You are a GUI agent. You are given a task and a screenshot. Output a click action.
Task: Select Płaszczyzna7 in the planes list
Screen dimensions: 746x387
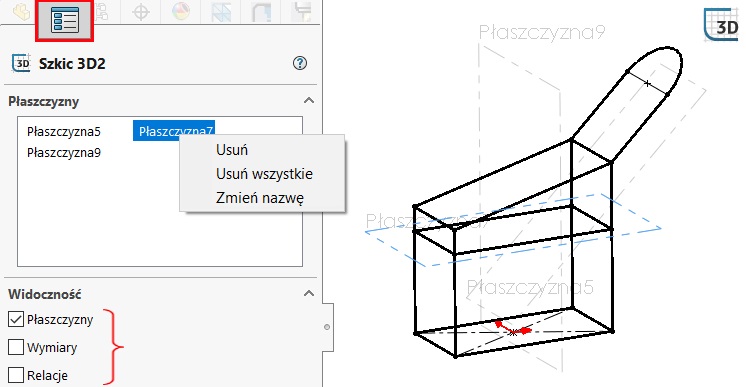174,130
